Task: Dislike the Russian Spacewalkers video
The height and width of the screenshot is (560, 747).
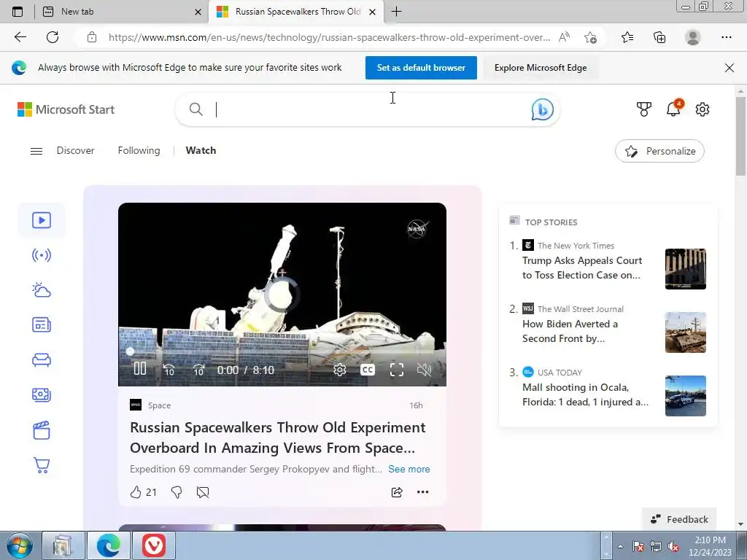Action: point(177,492)
